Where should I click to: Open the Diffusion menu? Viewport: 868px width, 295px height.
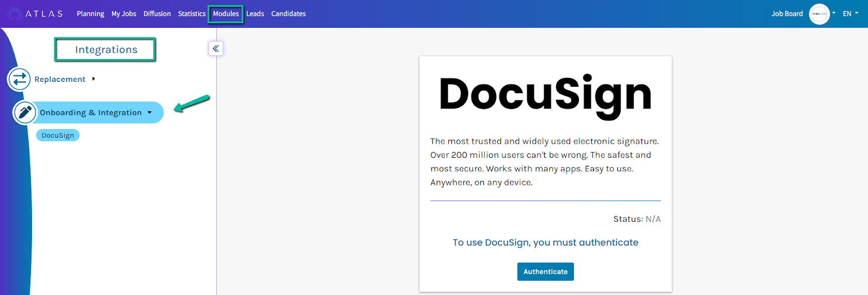pyautogui.click(x=157, y=14)
